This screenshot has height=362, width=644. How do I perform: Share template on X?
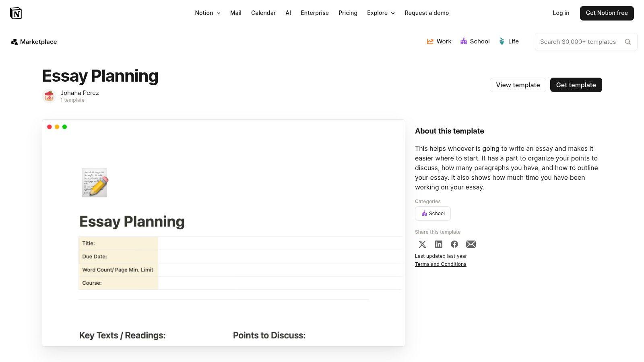422,244
